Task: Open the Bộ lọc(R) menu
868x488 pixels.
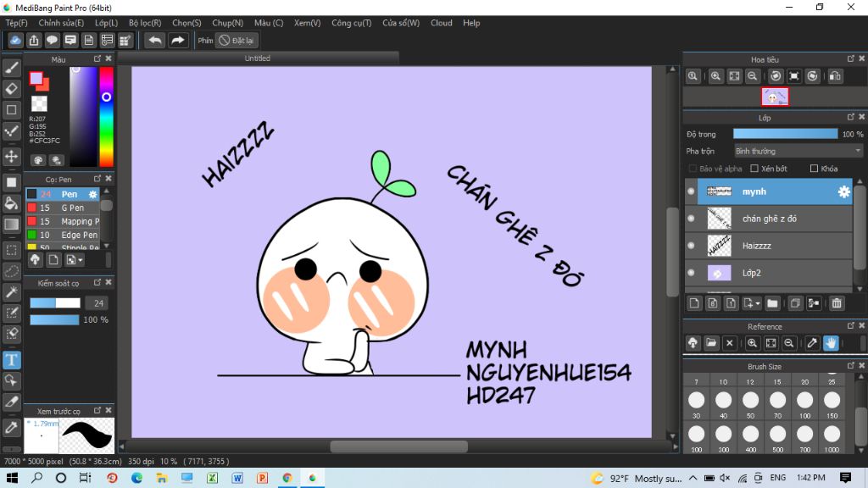Action: coord(145,23)
